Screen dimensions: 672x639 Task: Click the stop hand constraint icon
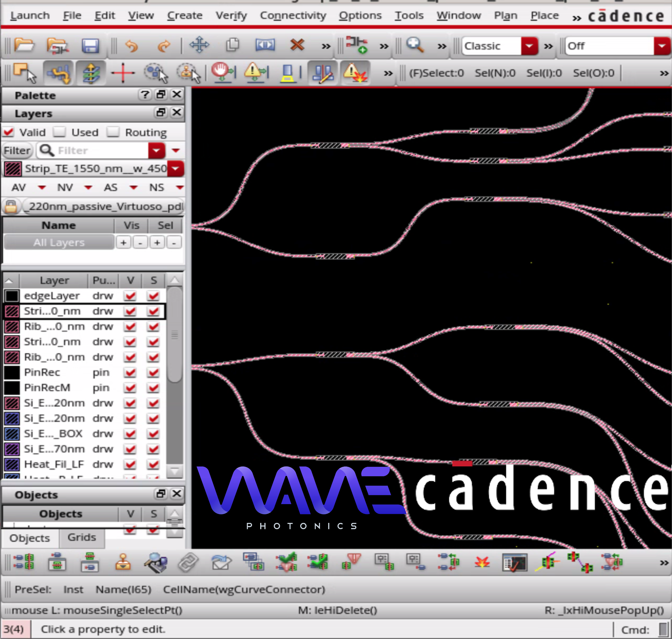pyautogui.click(x=223, y=72)
